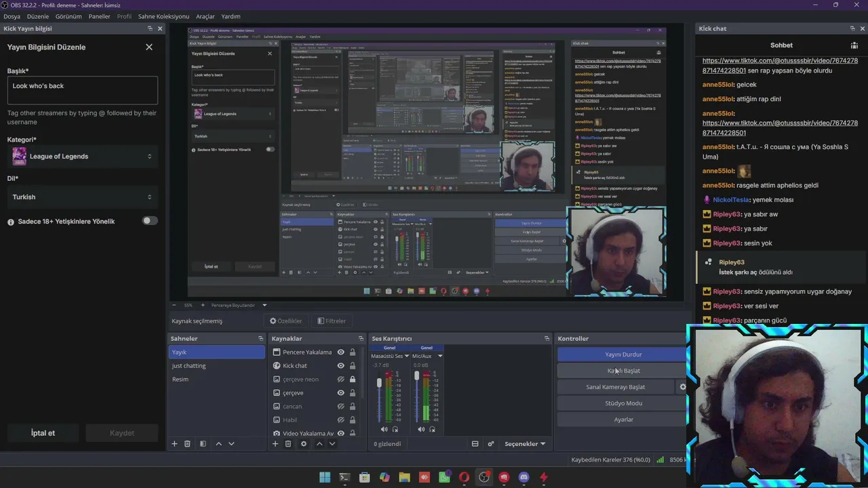This screenshot has width=868, height=488.
Task: Open source properties gear in Kaynaklar
Action: click(x=304, y=444)
